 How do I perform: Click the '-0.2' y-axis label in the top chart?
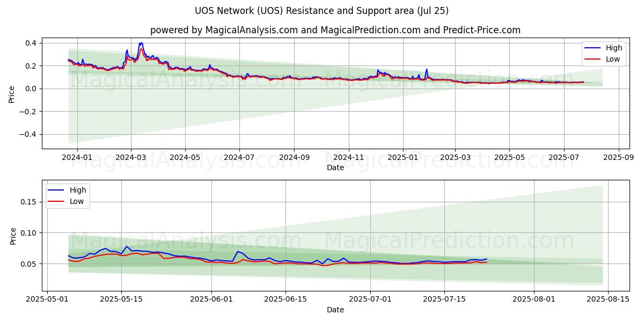(x=28, y=112)
